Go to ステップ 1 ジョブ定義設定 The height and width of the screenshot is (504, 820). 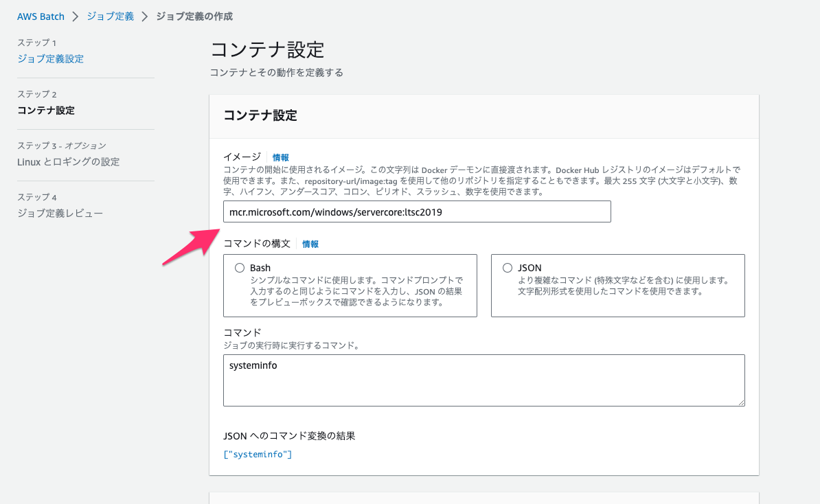click(x=50, y=59)
